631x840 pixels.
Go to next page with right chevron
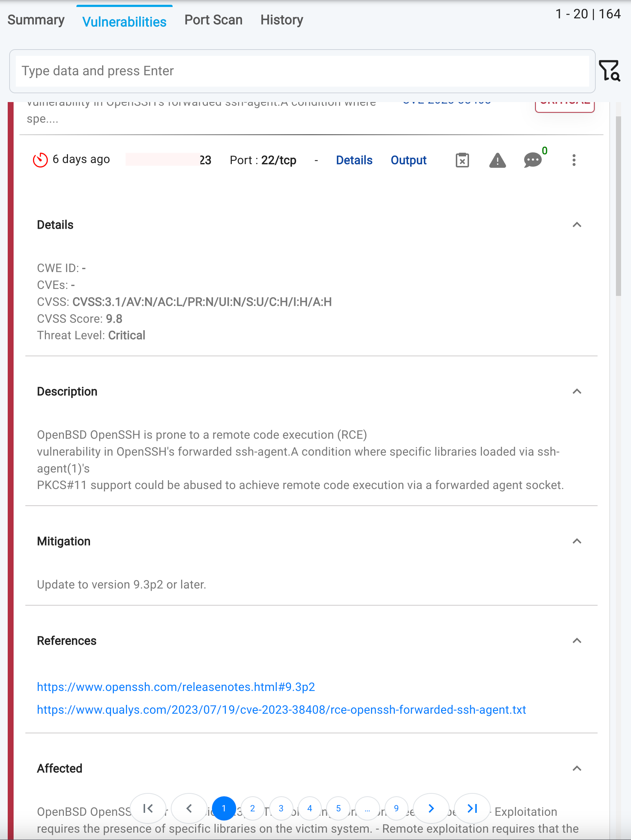pyautogui.click(x=431, y=808)
